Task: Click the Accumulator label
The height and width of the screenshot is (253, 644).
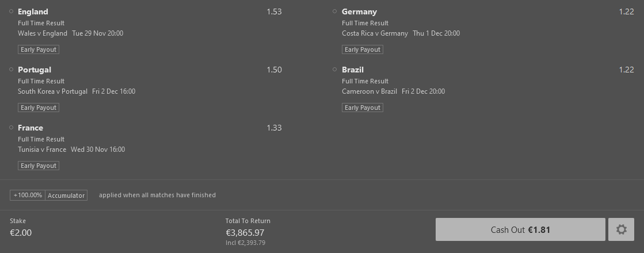Action: tap(66, 195)
